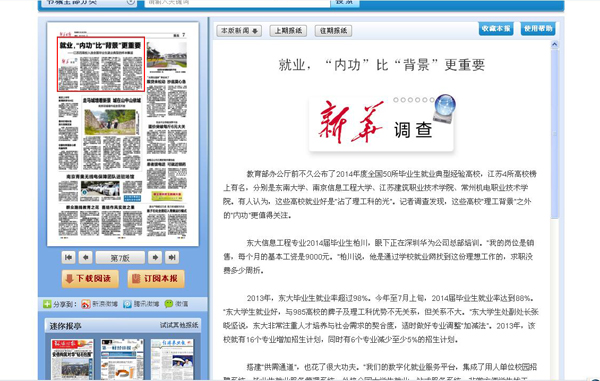Open 使用帮助 help button
Viewport: 600px width, 381px height.
click(538, 29)
